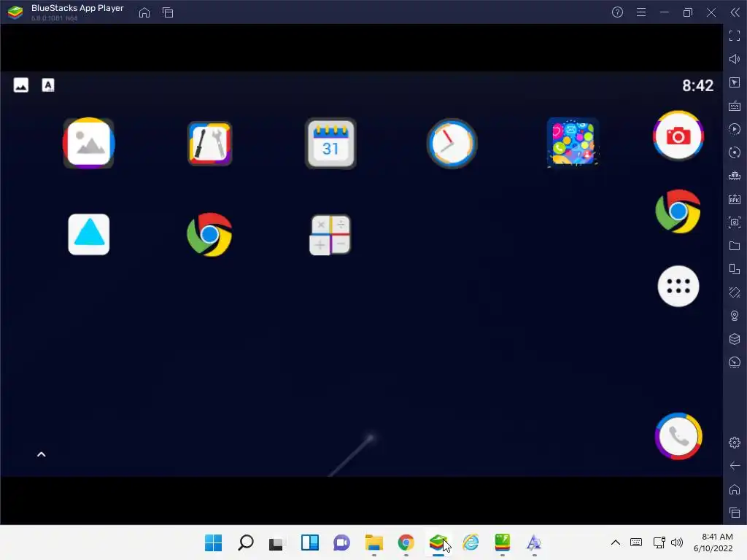Open the app drawer dots button
747x560 pixels.
[678, 286]
